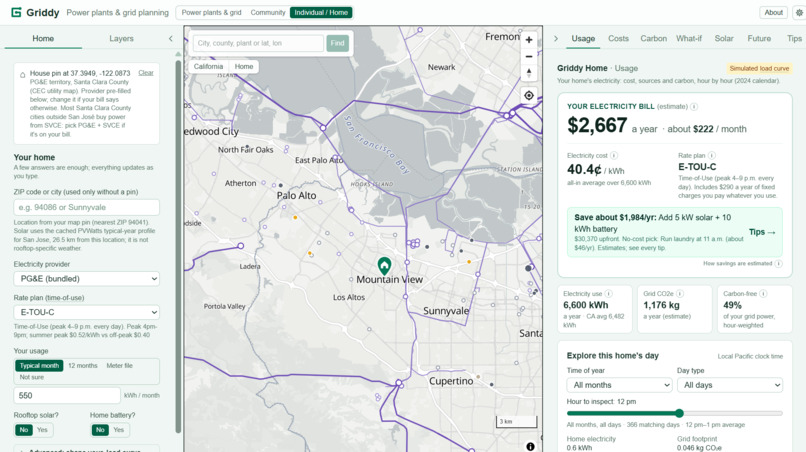This screenshot has width=806, height=452.
Task: Set Rooftop solar to No
Action: [x=24, y=430]
